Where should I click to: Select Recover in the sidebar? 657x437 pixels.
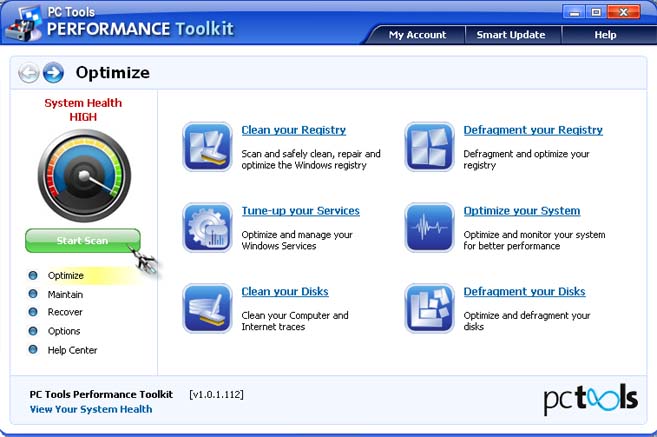(65, 312)
